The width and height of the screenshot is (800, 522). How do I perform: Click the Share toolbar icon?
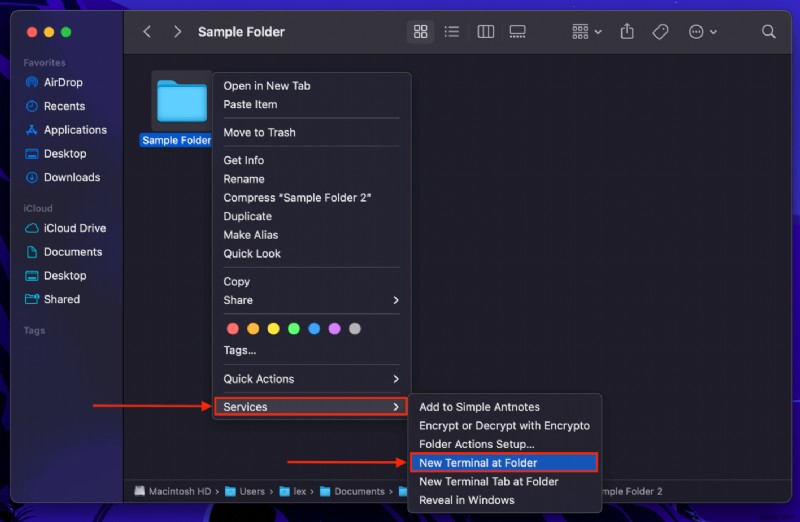[627, 32]
